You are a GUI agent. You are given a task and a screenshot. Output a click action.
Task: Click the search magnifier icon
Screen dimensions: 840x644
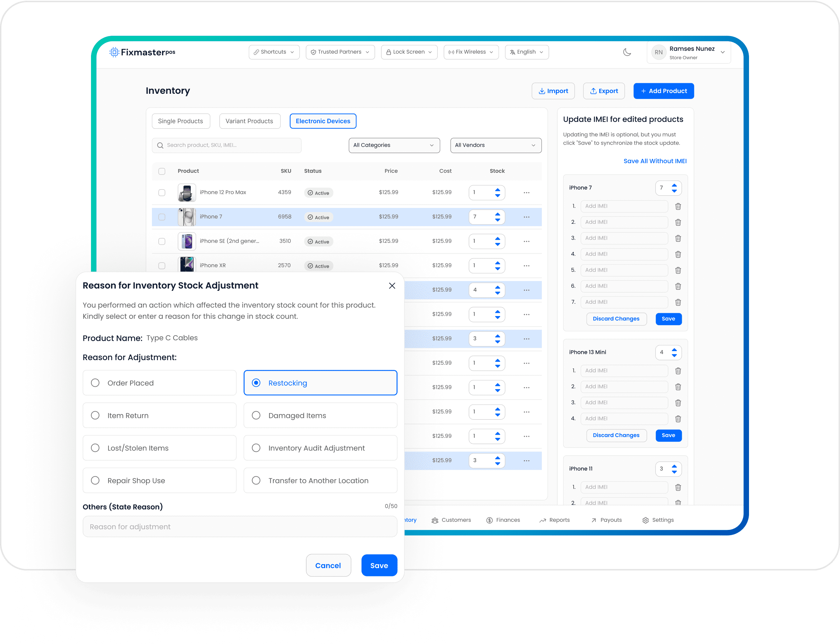[160, 145]
